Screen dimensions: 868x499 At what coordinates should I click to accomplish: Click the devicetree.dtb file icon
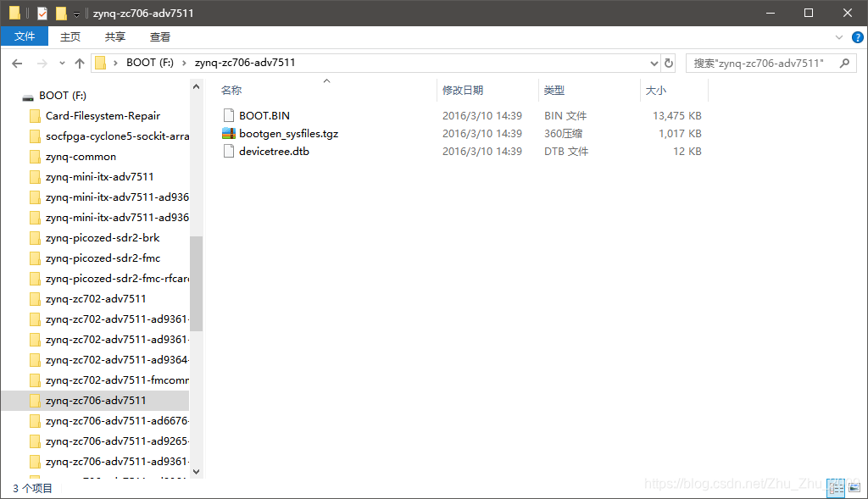coord(229,151)
